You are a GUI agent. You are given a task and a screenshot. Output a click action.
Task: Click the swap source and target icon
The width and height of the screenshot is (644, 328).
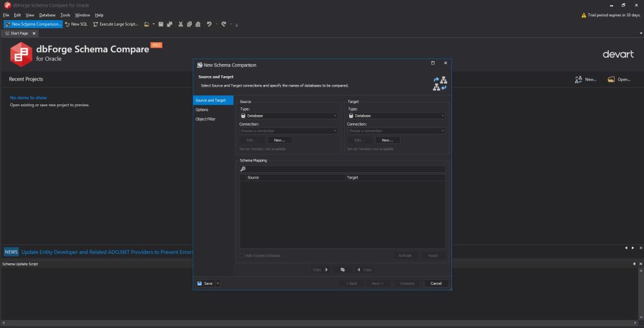(x=343, y=270)
